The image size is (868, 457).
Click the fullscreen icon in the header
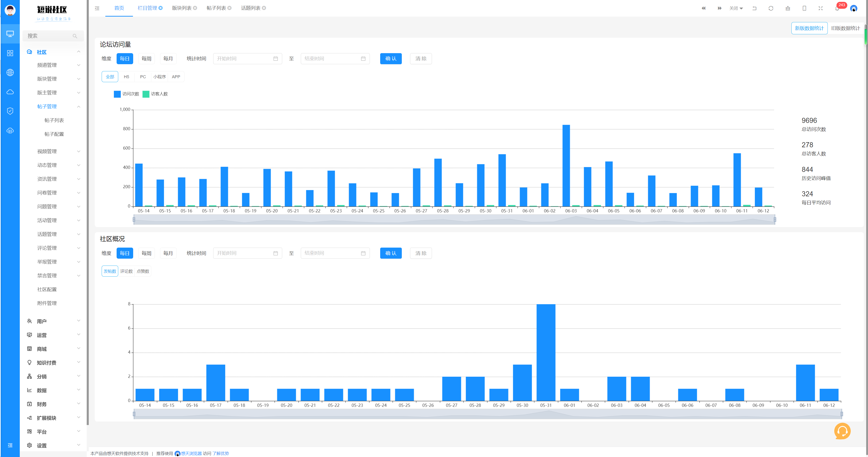tap(821, 8)
